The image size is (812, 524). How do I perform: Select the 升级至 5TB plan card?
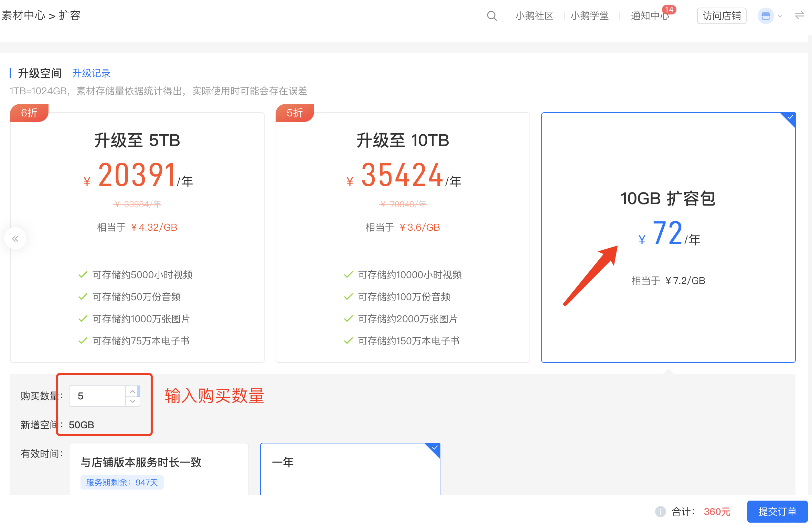click(x=137, y=237)
